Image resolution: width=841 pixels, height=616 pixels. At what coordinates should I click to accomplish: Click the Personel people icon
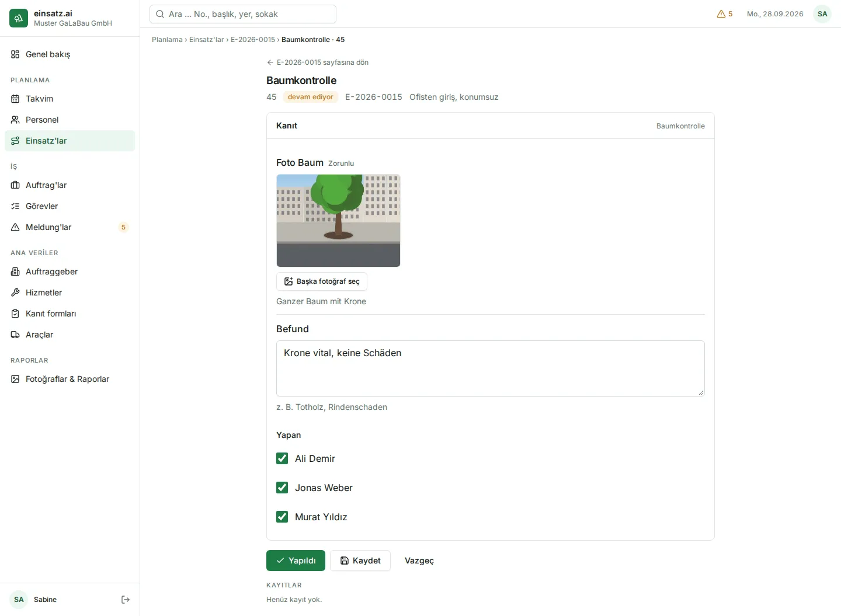point(15,120)
